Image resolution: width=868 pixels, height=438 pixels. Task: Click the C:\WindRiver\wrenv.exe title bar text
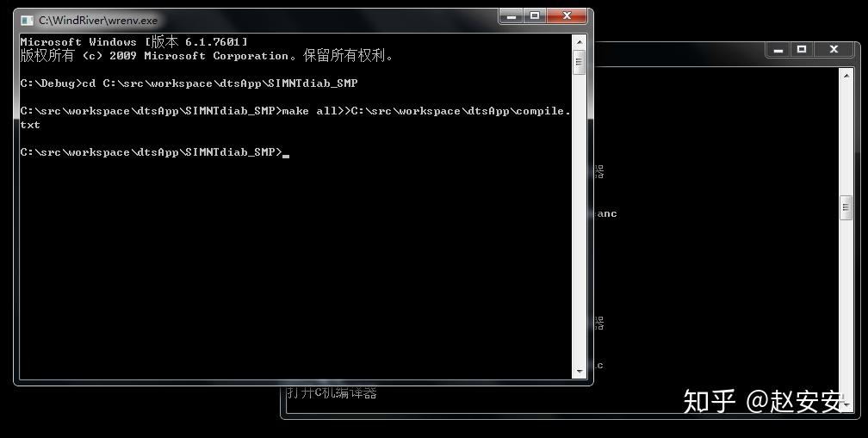(98, 21)
